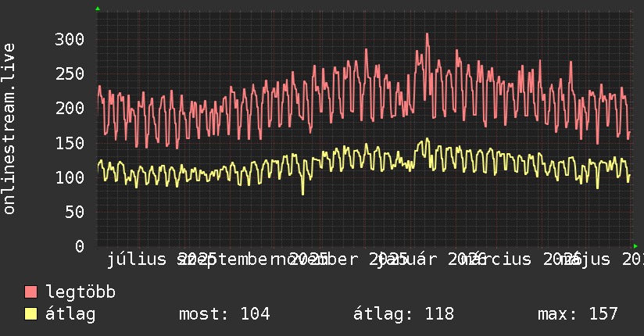Click the 150 y-axis label
644x336 pixels.
pos(70,143)
